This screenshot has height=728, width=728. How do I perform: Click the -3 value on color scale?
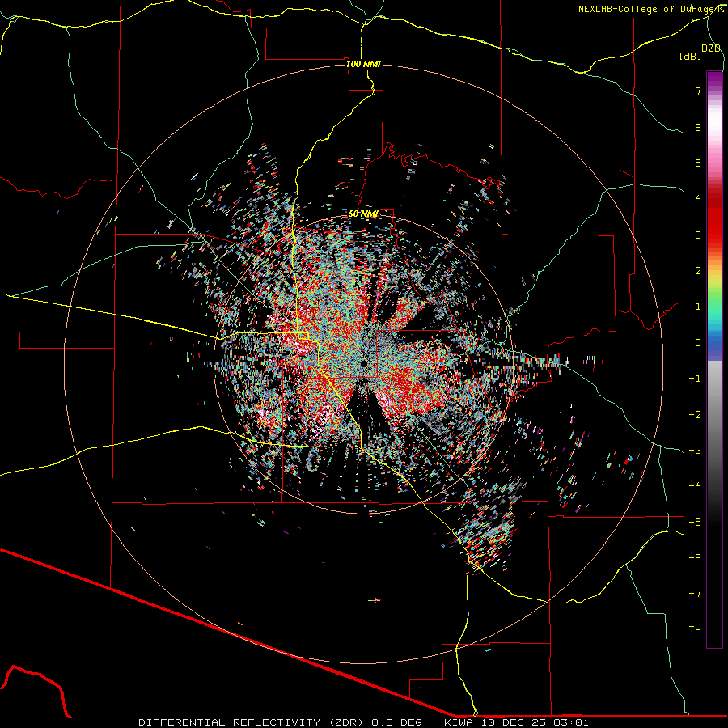[x=695, y=451]
